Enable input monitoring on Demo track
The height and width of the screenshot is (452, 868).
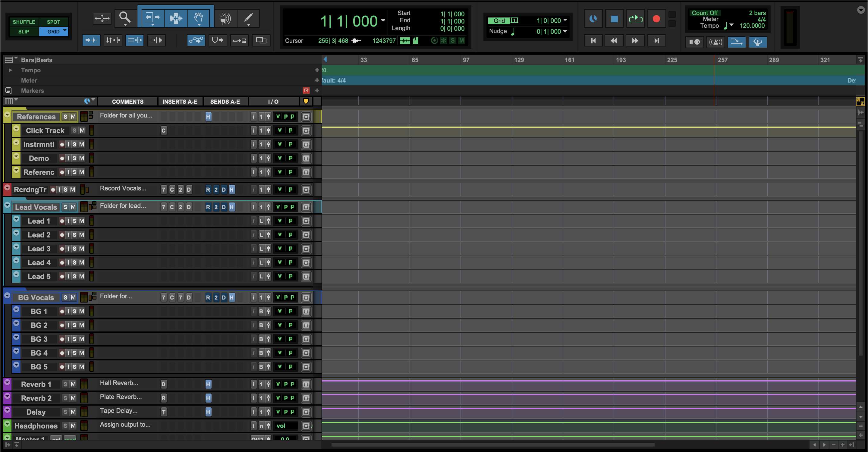pyautogui.click(x=68, y=158)
